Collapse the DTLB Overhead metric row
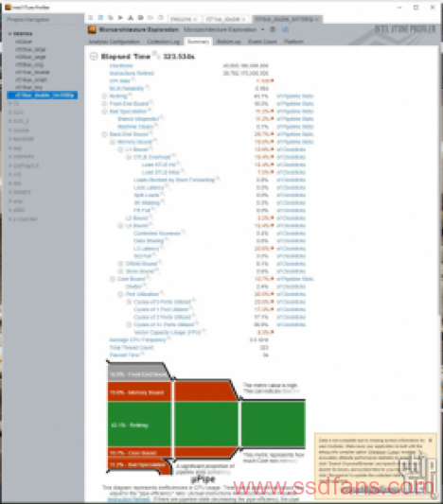Image resolution: width=443 pixels, height=504 pixels. (129, 157)
